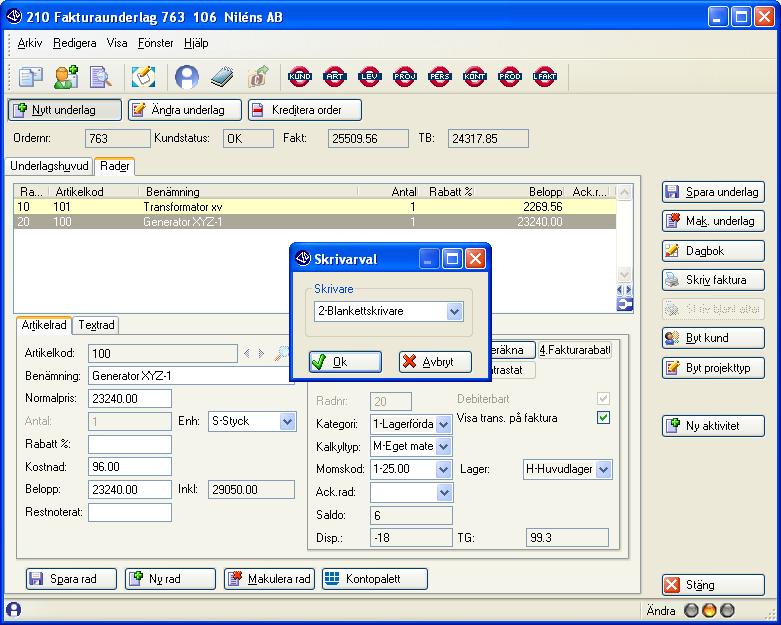Switch to the Underlagshuvud tab
781x625 pixels.
(x=49, y=166)
